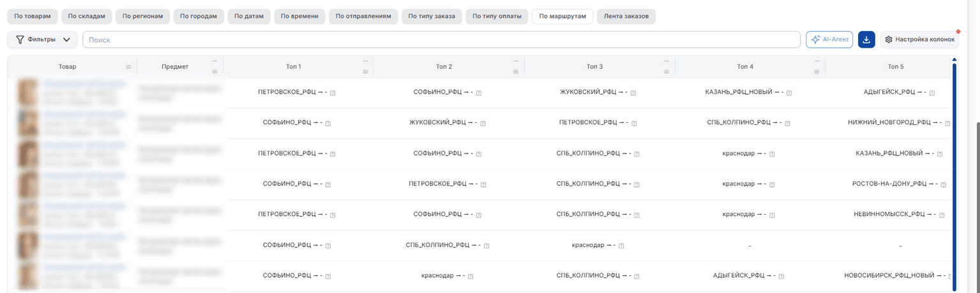Click the table's vertical scrollbar up arrow

(x=954, y=59)
